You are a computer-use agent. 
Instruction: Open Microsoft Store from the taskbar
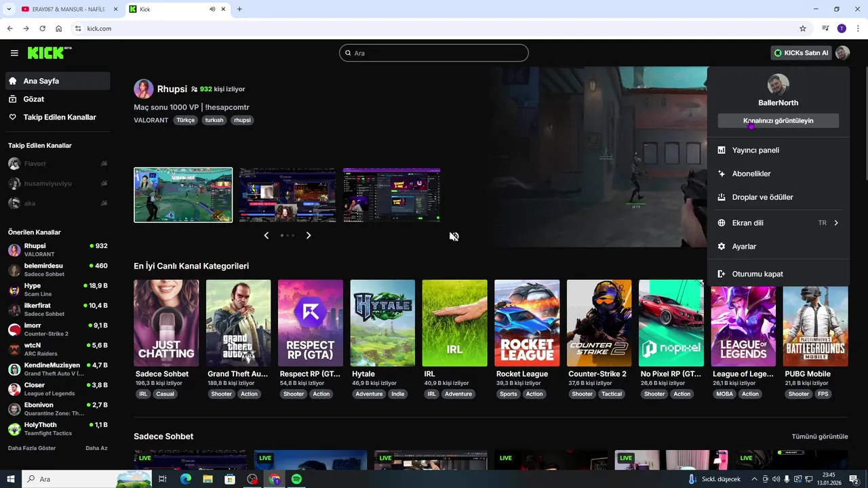click(230, 479)
